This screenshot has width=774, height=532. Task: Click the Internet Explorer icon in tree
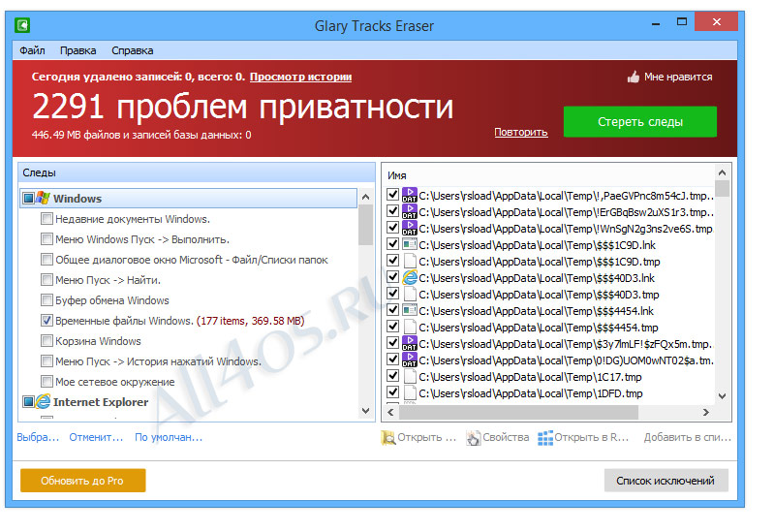[x=44, y=401]
